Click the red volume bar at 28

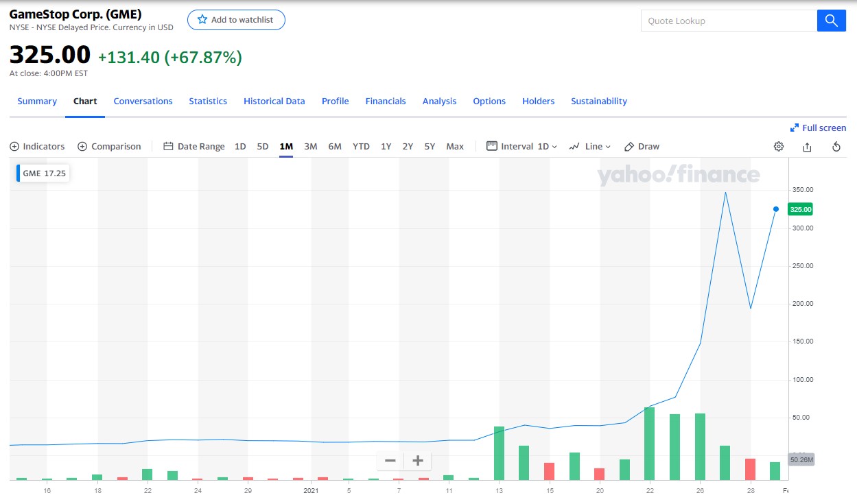pyautogui.click(x=750, y=469)
